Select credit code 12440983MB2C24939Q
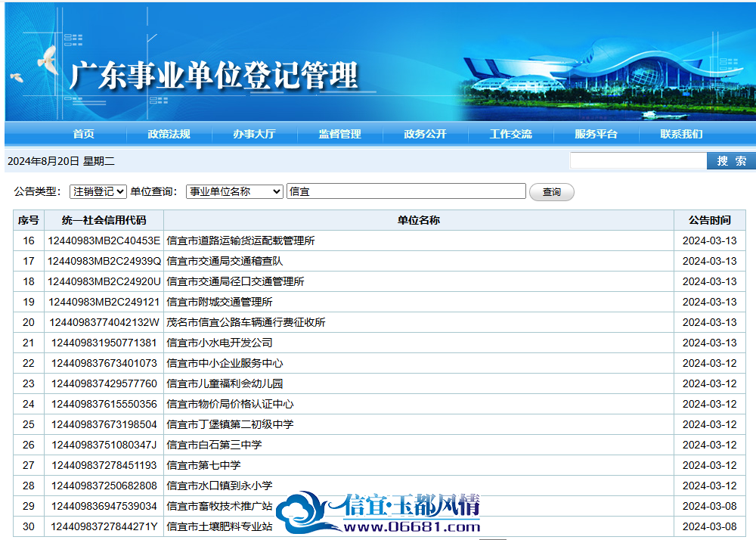The width and height of the screenshot is (756, 540). tap(104, 261)
